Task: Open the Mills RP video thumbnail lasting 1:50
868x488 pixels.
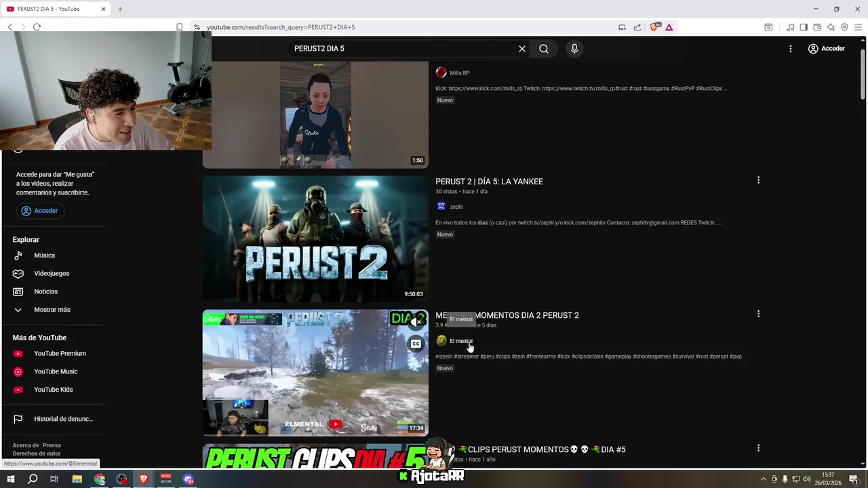Action: pyautogui.click(x=315, y=115)
